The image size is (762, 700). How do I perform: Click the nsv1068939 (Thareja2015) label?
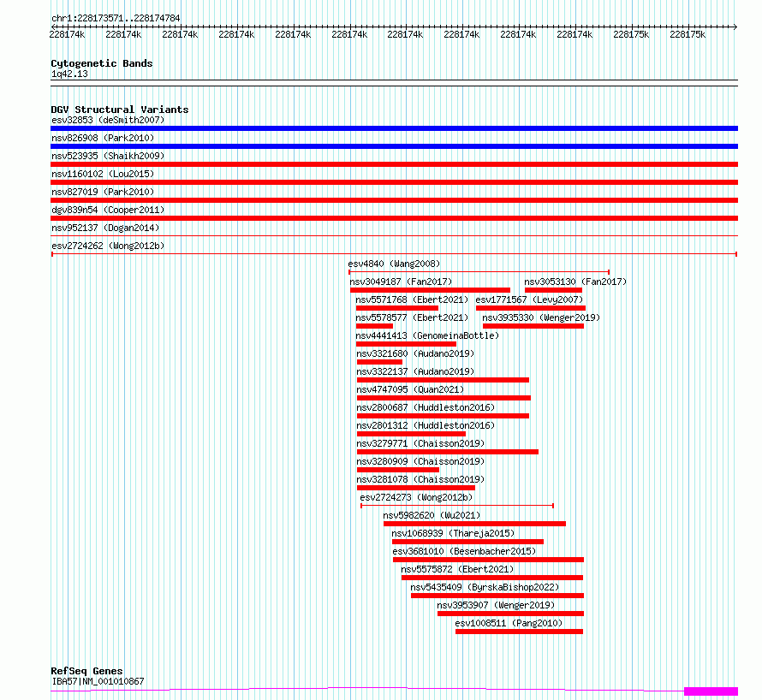[454, 533]
